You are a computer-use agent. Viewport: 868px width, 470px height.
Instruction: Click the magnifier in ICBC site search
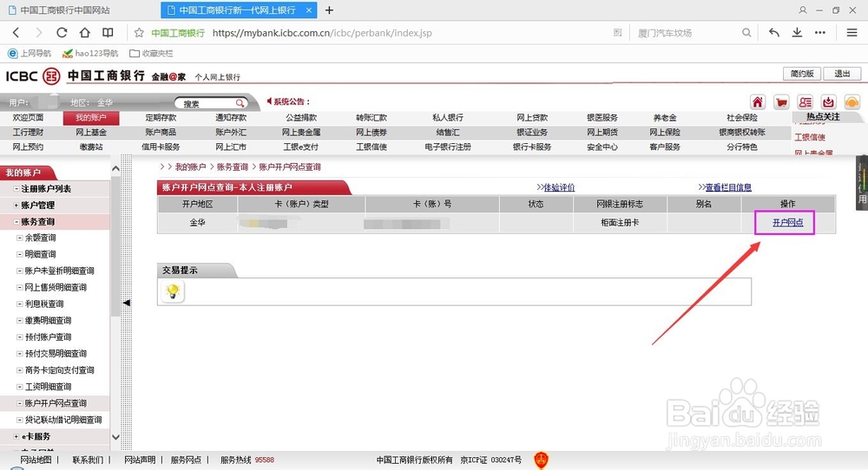(x=240, y=103)
